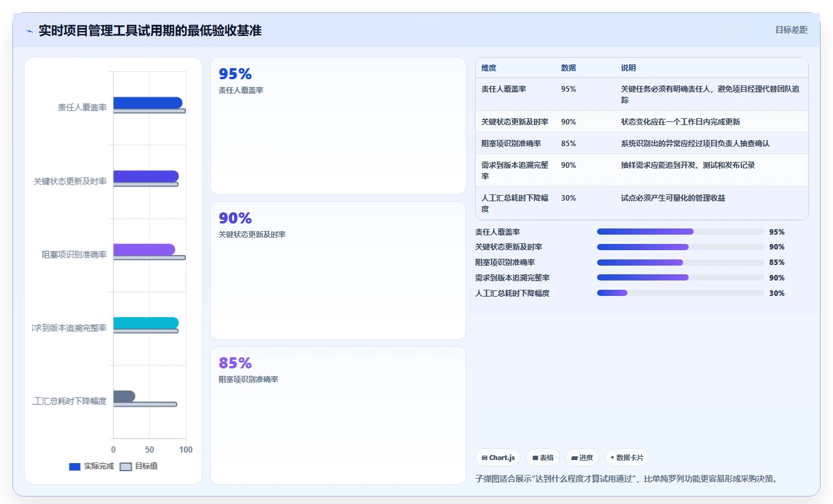Click the 人工汇总耗时下降幅度 cell in the table

click(x=515, y=204)
